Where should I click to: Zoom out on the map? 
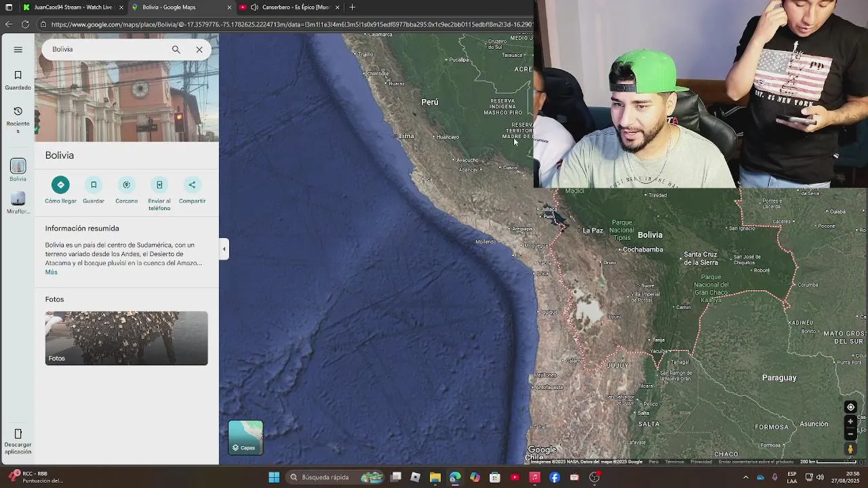[850, 434]
